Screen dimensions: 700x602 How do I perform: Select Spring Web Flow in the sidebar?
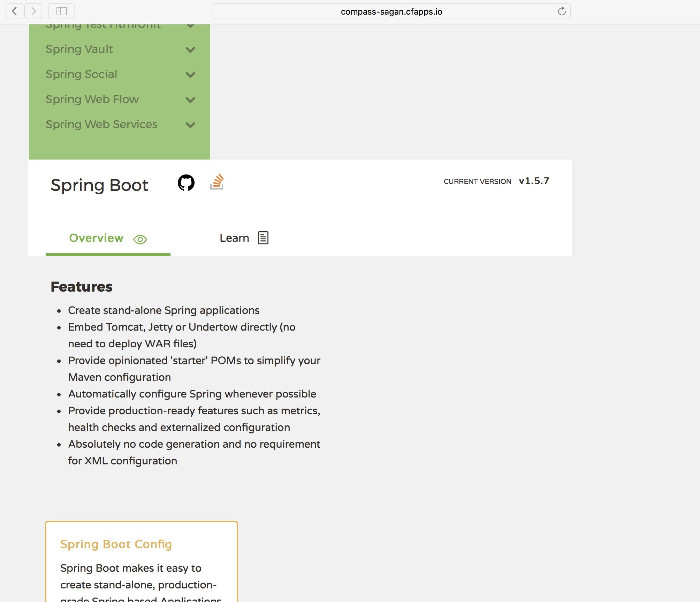pos(92,99)
